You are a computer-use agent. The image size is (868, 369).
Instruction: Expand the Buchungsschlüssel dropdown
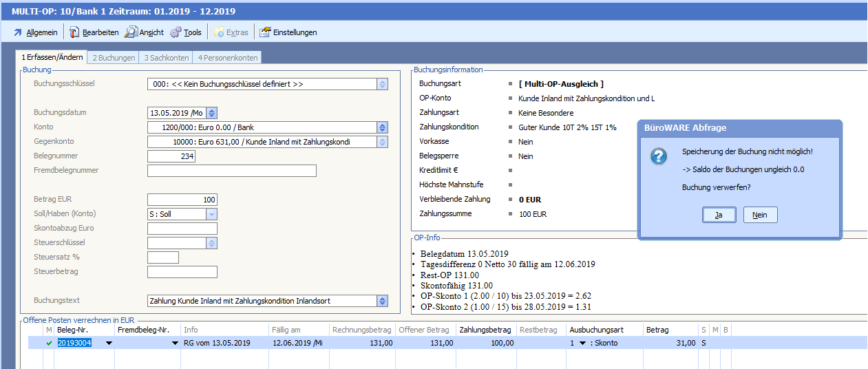pos(382,84)
